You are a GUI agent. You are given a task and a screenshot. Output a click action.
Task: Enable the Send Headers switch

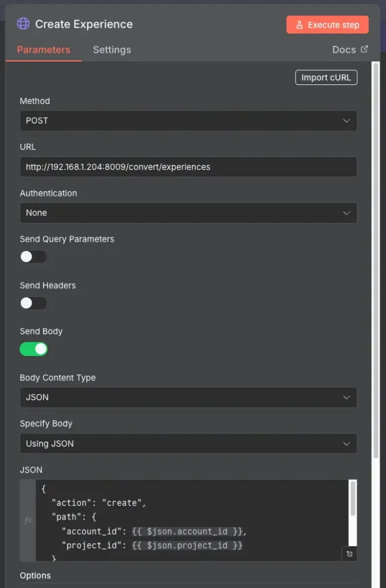coord(33,303)
